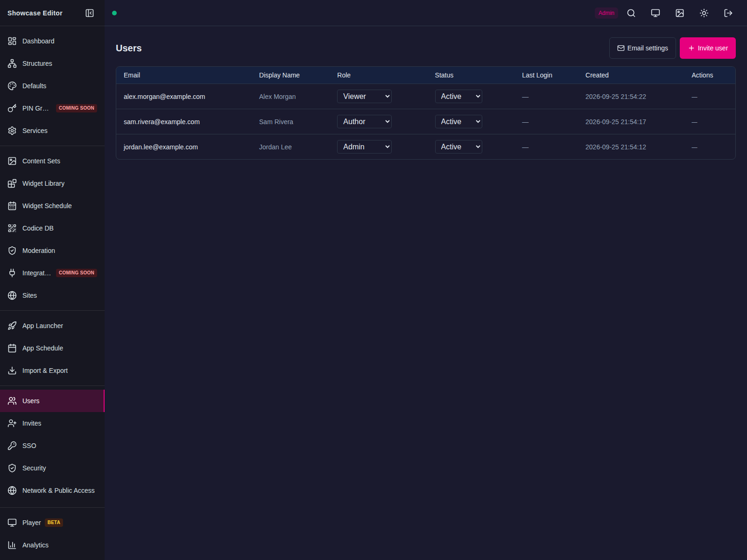Open Email settings
The width and height of the screenshot is (747, 560).
pos(642,48)
